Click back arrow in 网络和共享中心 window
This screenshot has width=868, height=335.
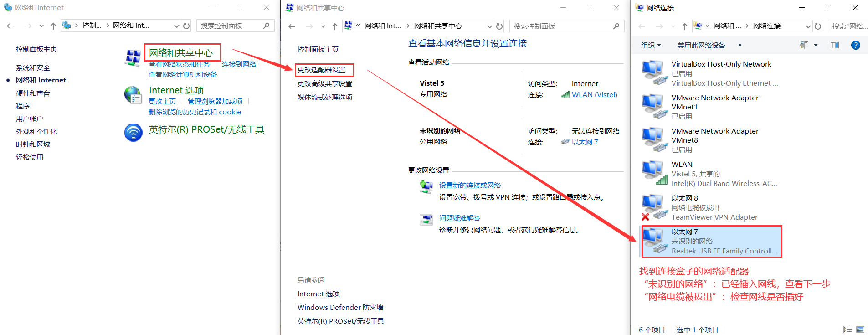point(292,26)
